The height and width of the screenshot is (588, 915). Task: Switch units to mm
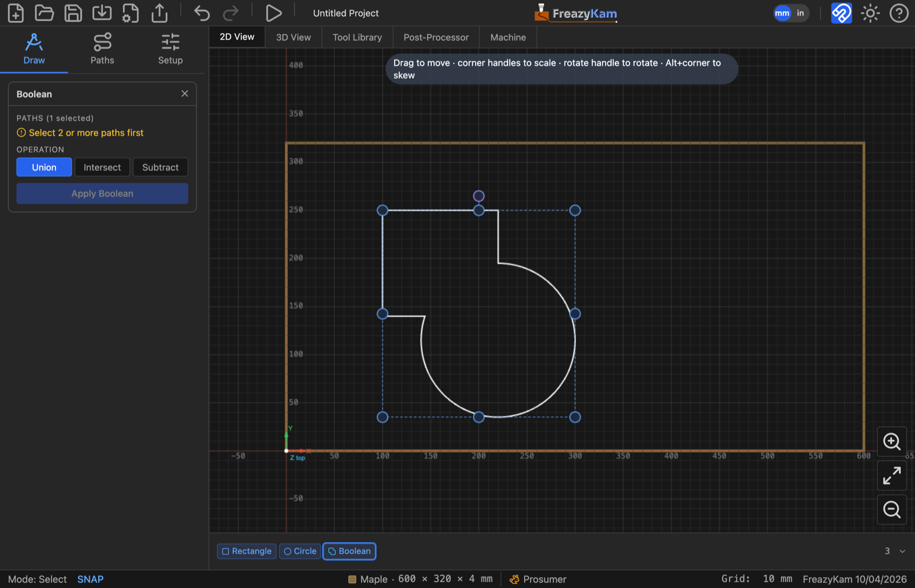782,13
